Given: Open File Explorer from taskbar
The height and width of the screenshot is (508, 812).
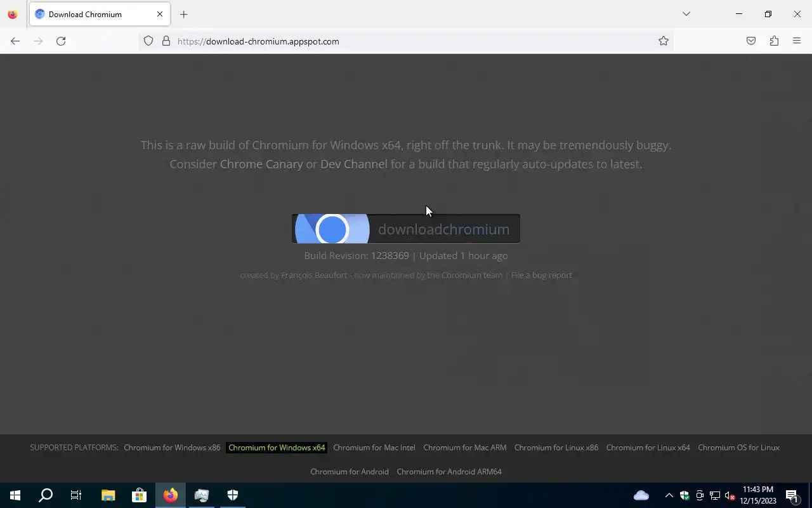Looking at the screenshot, I should 108,495.
